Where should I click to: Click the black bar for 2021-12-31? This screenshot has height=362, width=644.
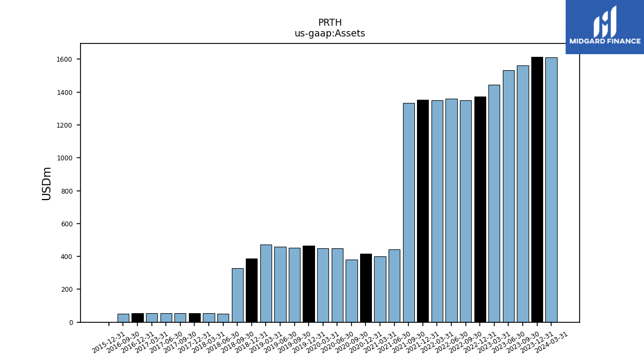[x=423, y=211]
